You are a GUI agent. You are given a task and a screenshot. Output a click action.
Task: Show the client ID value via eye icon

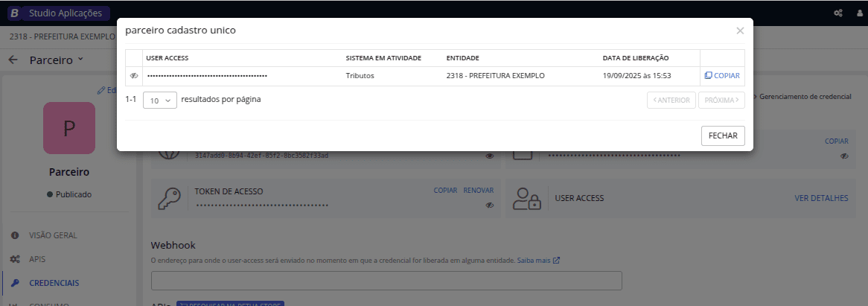point(489,156)
